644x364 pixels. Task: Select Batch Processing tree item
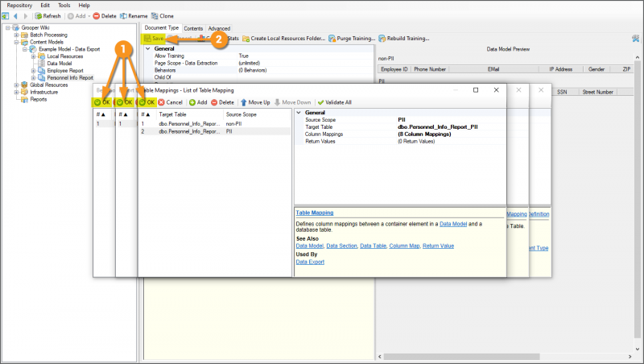click(48, 35)
